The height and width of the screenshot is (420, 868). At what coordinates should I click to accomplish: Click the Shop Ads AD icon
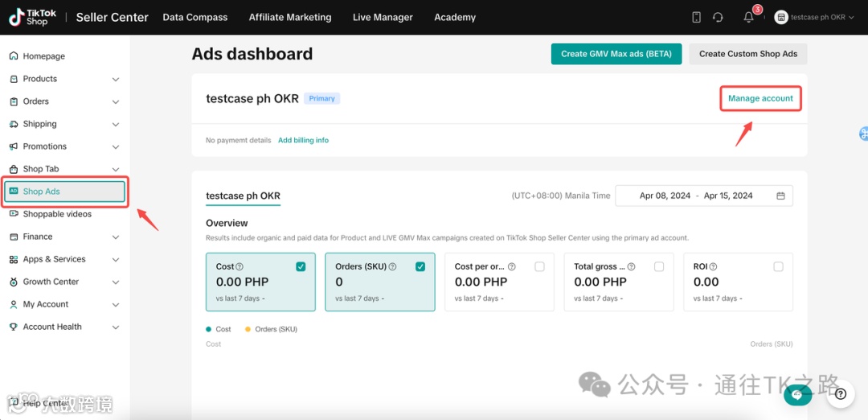(14, 191)
